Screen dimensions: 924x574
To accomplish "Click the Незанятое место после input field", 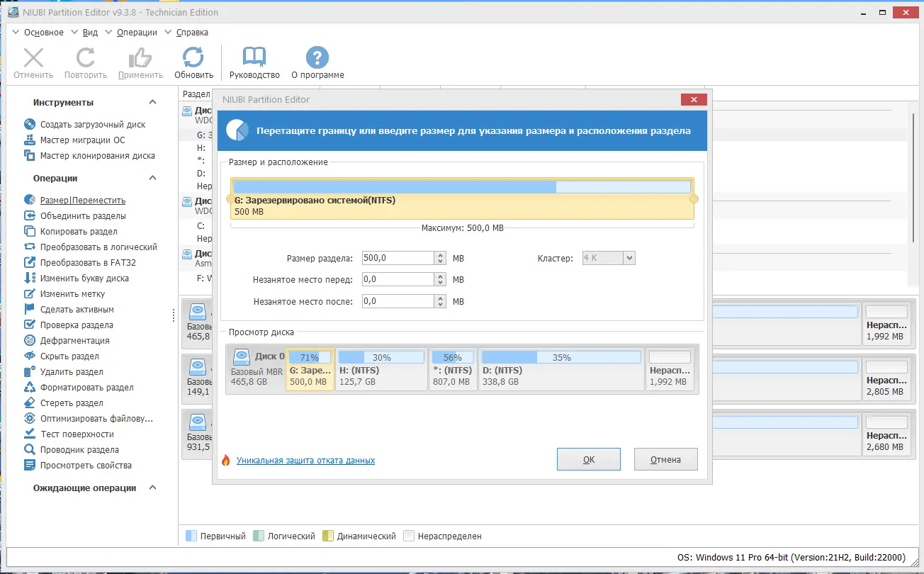I will click(x=398, y=301).
